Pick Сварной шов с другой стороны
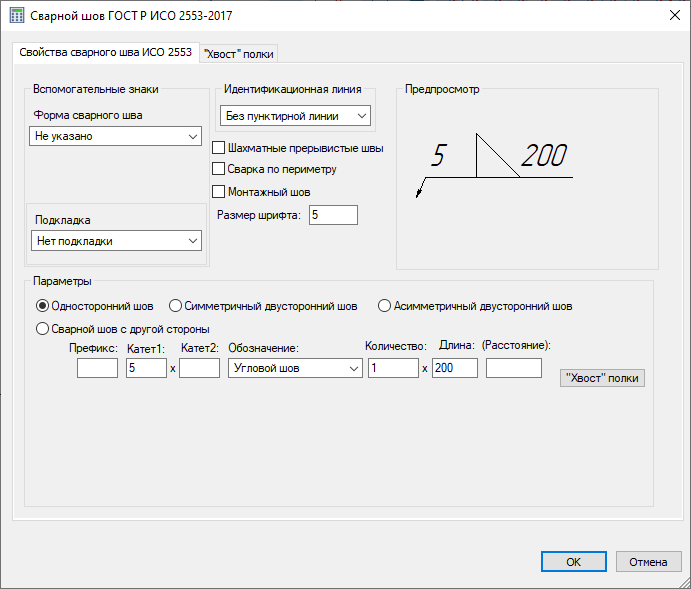This screenshot has height=589, width=691. point(42,328)
